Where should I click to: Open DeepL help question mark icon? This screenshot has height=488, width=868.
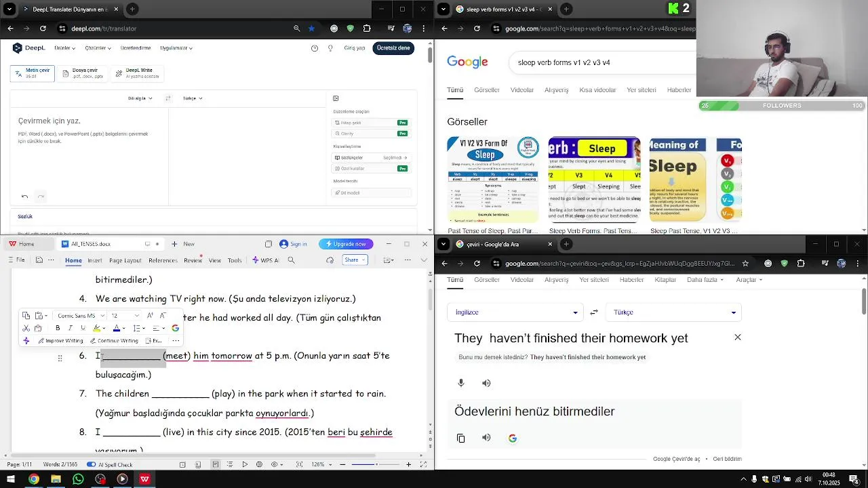click(315, 48)
